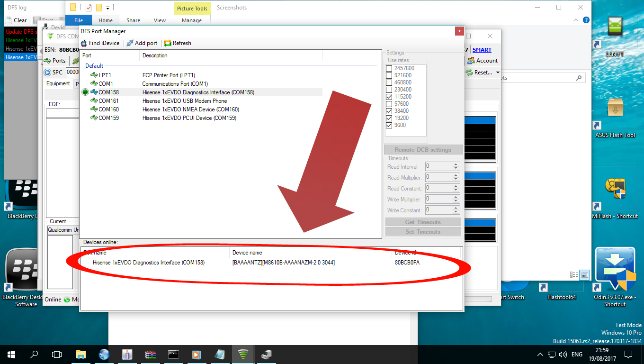Click the Read Multiplier spinner arrows
The image size is (644, 364).
click(456, 177)
